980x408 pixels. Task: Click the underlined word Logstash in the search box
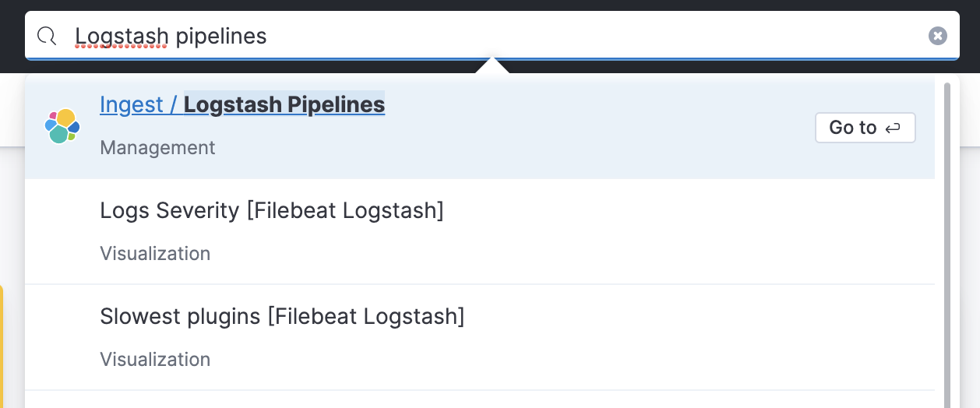click(x=122, y=36)
